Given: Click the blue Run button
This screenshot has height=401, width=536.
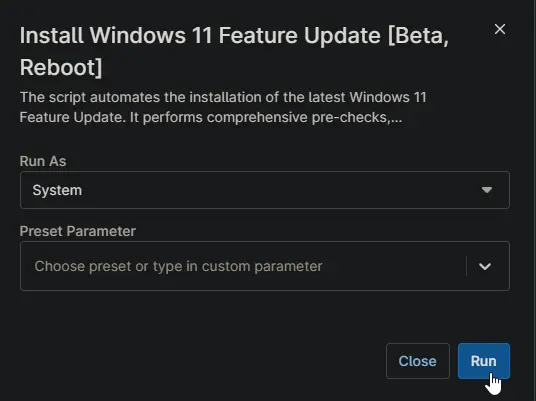Looking at the screenshot, I should pos(484,361).
